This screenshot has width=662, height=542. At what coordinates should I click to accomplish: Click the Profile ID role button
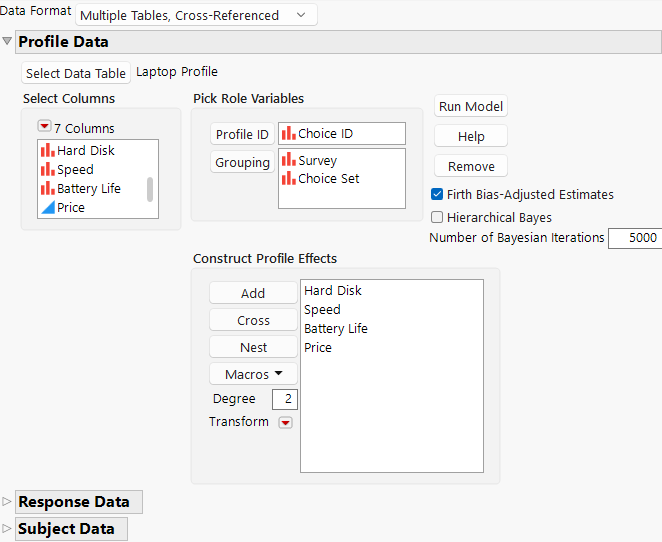[242, 134]
